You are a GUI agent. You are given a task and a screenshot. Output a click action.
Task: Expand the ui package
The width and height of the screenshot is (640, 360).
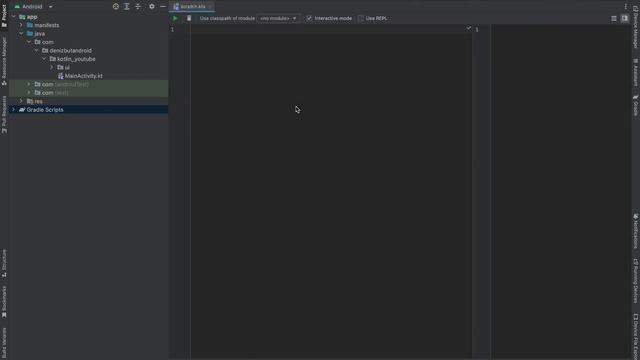click(52, 67)
